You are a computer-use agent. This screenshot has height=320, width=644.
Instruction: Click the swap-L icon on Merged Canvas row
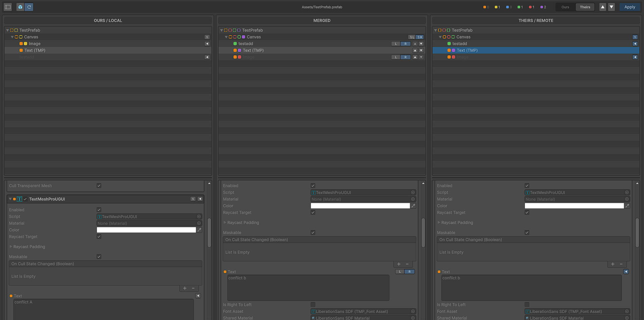[x=412, y=37]
